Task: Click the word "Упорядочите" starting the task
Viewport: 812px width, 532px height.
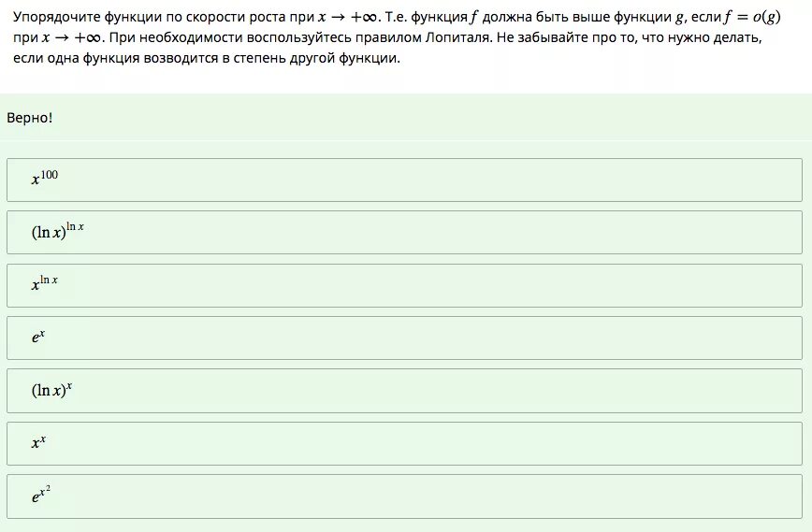Action: pos(56,18)
